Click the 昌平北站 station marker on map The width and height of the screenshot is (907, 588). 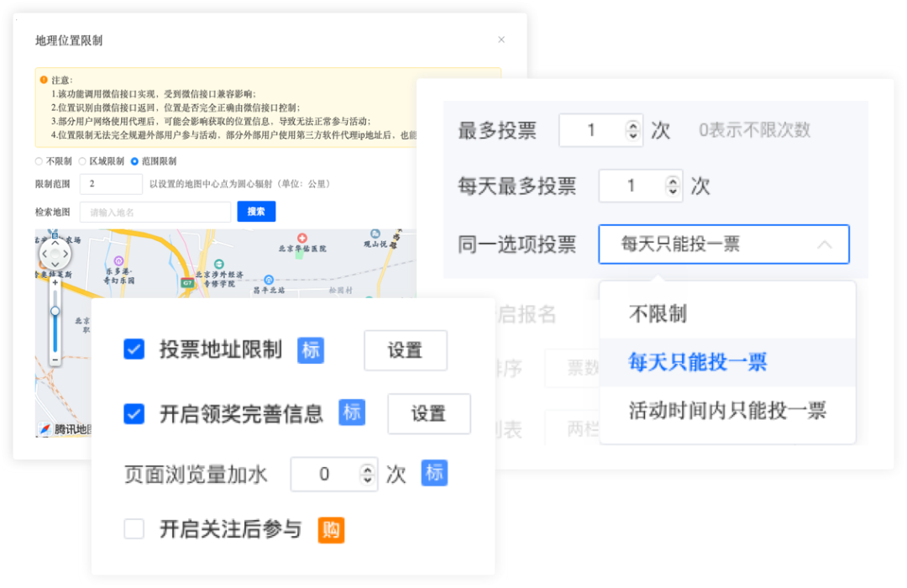(269, 280)
